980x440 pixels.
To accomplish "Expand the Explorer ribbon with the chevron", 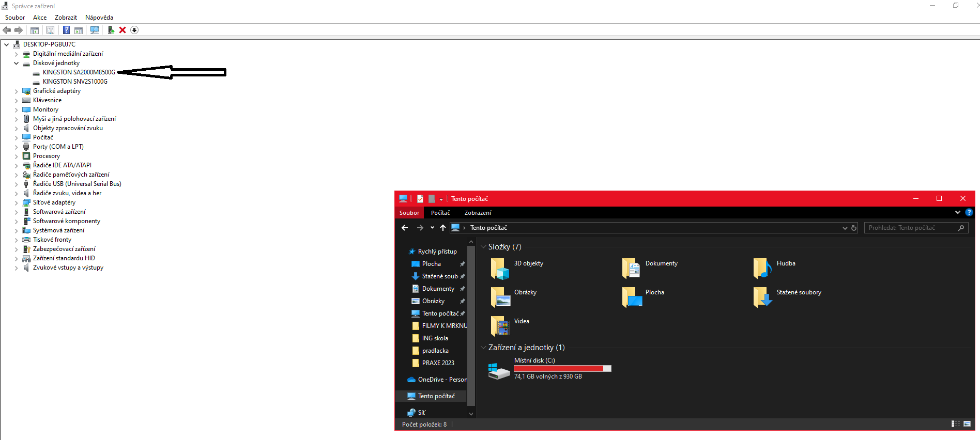I will [957, 212].
